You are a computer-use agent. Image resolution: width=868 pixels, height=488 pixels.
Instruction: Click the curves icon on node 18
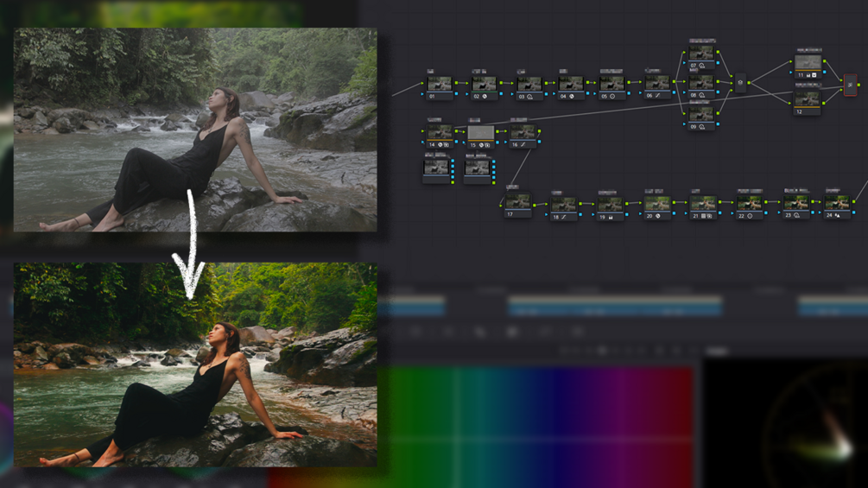tap(563, 218)
